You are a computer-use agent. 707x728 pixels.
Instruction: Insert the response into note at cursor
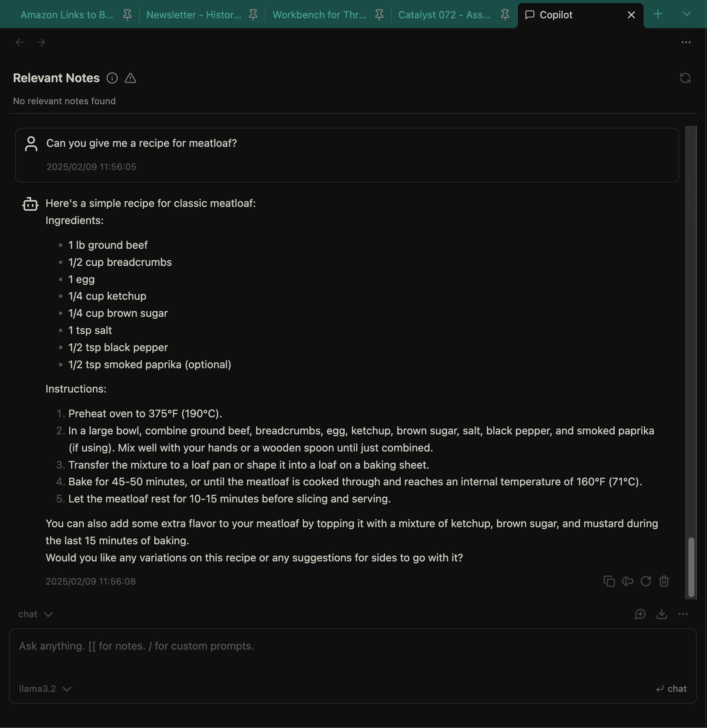coord(627,581)
